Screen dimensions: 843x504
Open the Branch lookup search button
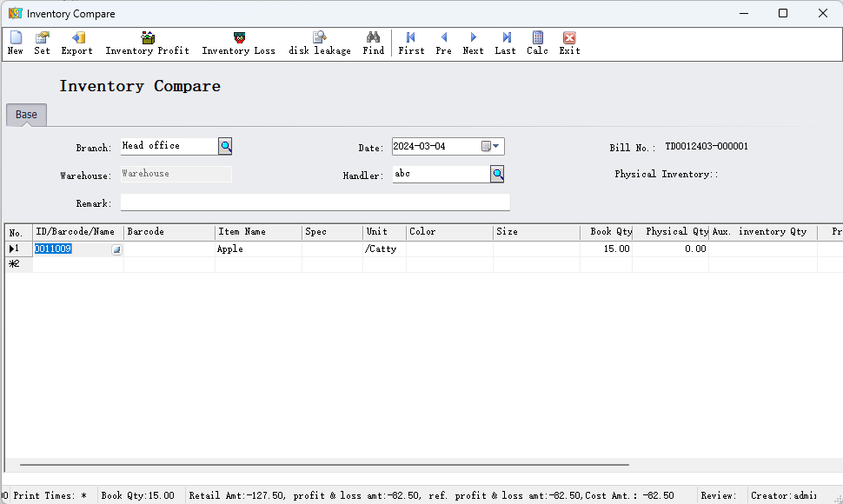225,146
